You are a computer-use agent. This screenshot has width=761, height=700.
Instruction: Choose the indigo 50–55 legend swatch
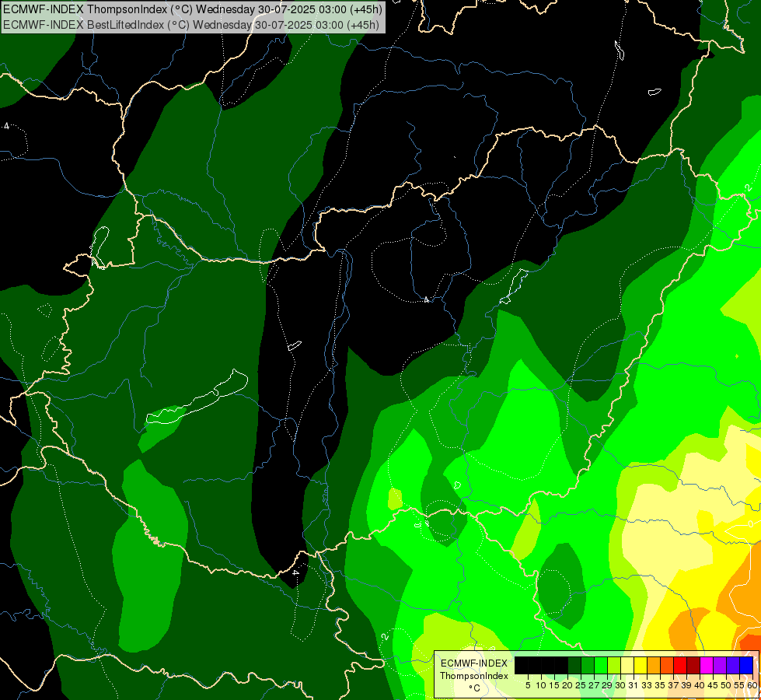tap(733, 665)
